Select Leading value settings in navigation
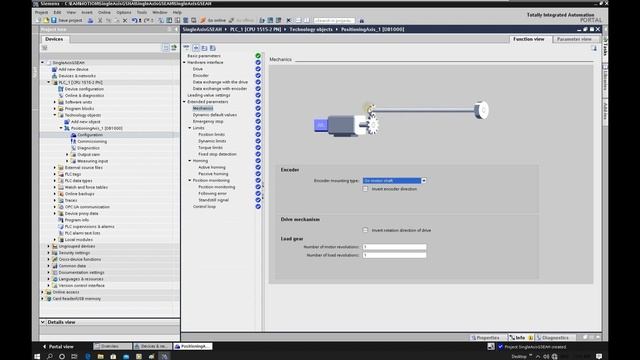 209,95
